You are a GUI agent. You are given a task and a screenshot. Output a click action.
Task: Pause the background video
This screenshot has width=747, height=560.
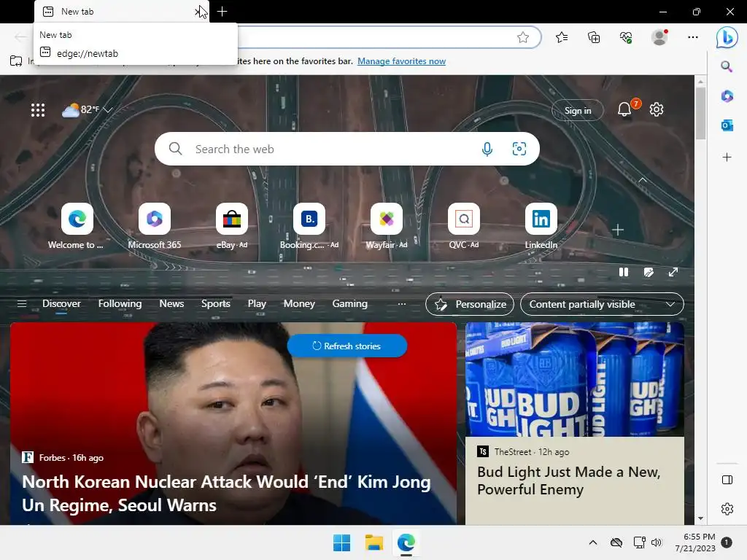(x=623, y=273)
